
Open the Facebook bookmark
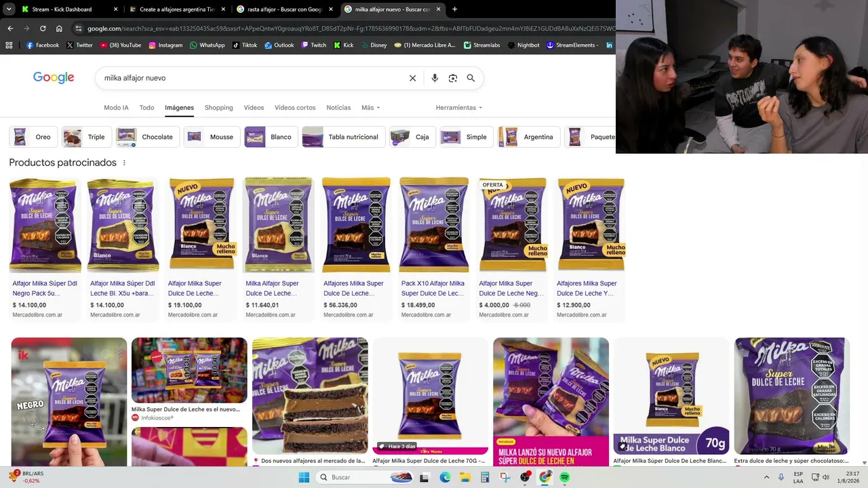pyautogui.click(x=43, y=45)
